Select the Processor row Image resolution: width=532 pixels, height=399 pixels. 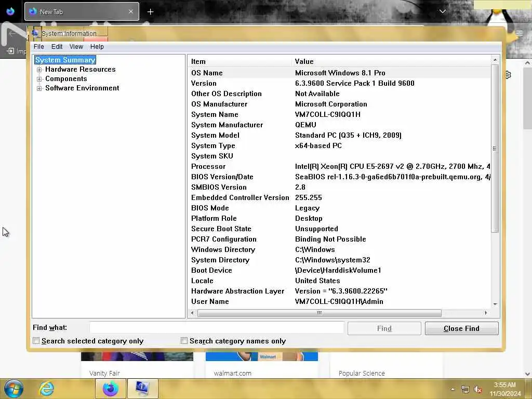(339, 167)
